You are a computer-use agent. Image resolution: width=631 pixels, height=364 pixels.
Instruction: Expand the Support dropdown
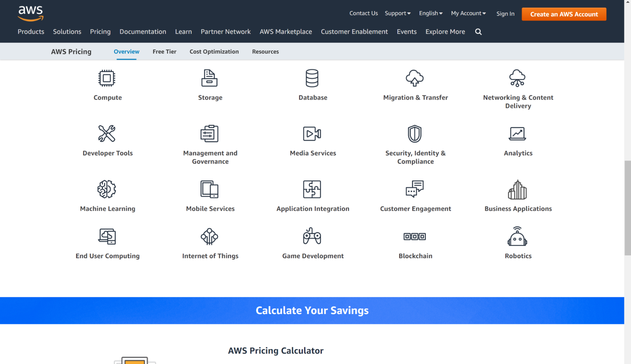point(398,13)
